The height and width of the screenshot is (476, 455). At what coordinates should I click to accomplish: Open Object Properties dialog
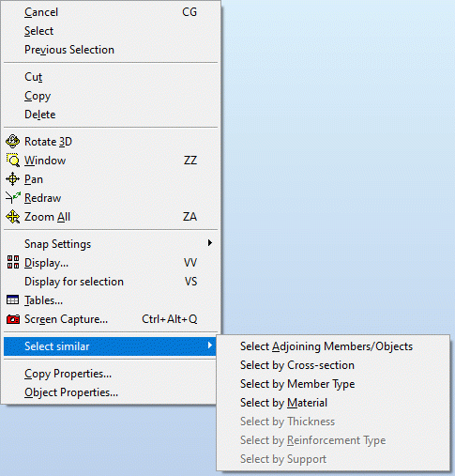(71, 392)
